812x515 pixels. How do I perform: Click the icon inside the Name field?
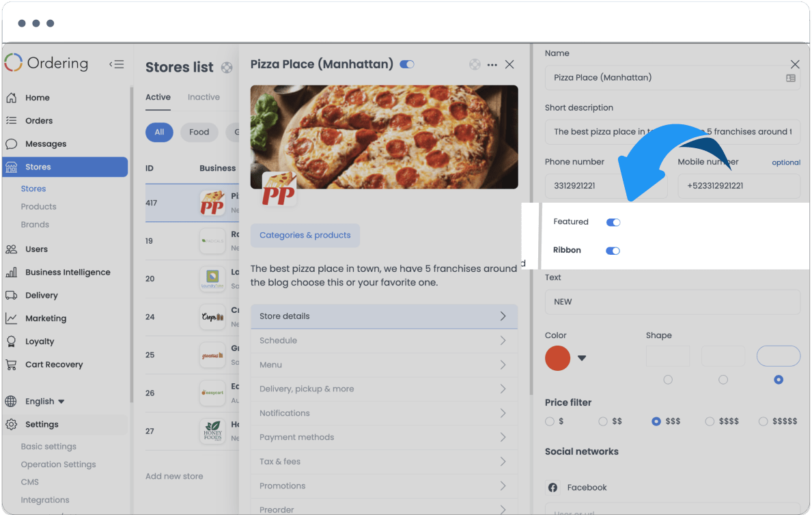791,78
